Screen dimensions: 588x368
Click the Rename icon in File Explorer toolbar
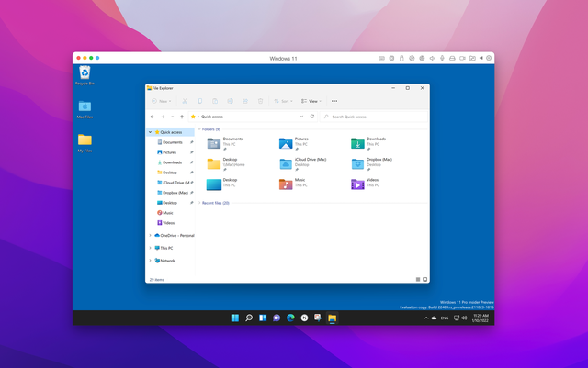[231, 101]
